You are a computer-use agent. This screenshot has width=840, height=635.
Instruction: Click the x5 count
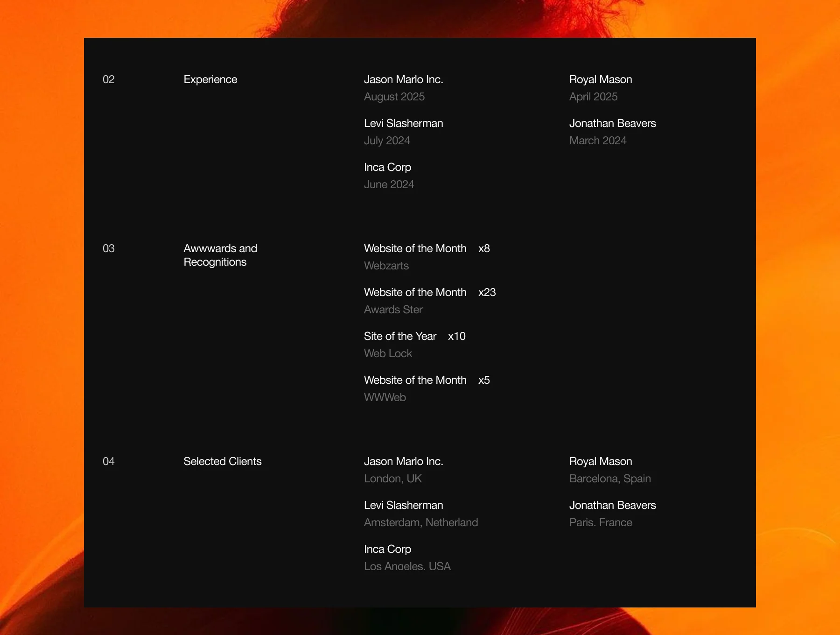[x=484, y=380]
